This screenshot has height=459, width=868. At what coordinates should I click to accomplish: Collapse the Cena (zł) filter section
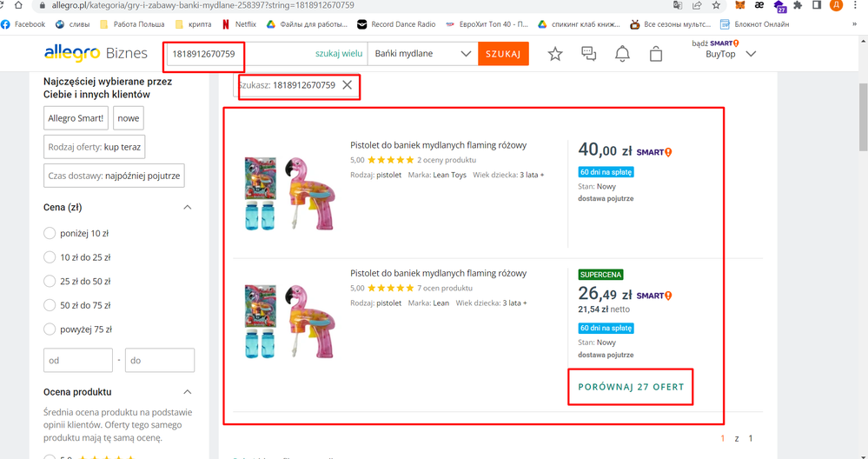click(188, 207)
